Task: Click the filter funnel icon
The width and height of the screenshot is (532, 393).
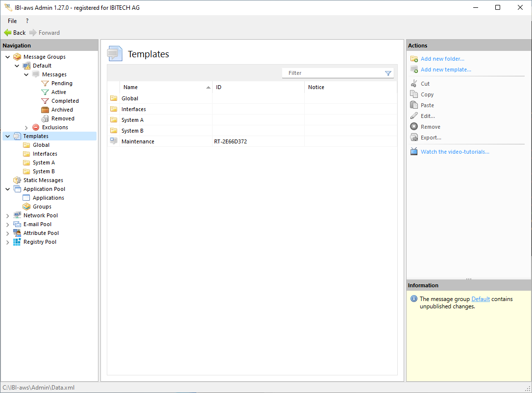Action: pos(388,73)
